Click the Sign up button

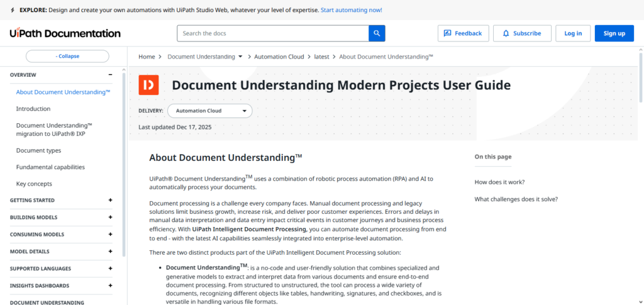point(614,33)
